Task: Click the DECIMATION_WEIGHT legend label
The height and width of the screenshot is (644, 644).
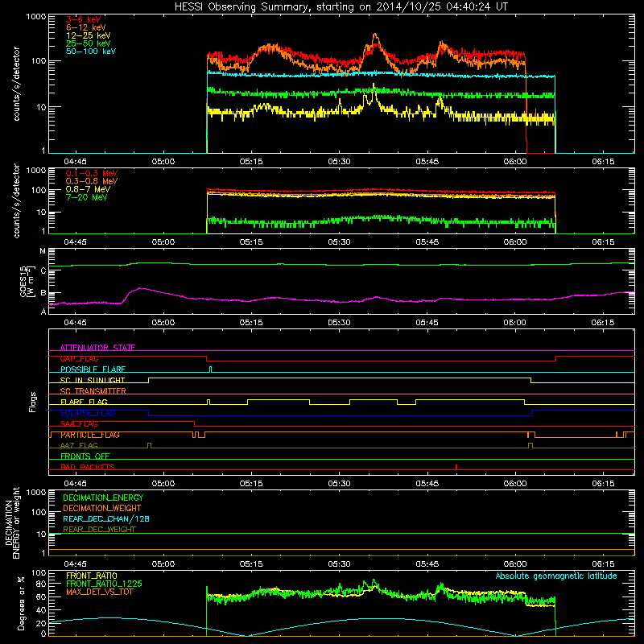Action: coord(102,508)
